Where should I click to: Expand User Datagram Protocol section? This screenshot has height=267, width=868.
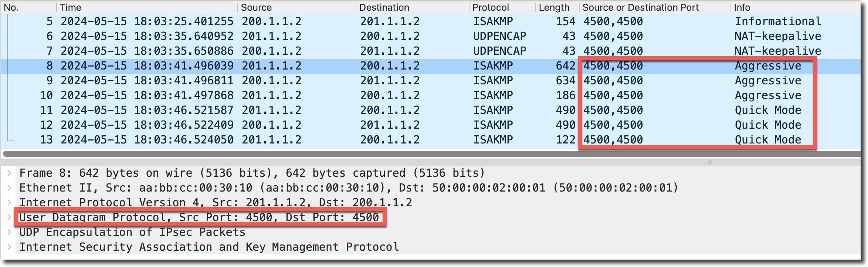click(10, 217)
